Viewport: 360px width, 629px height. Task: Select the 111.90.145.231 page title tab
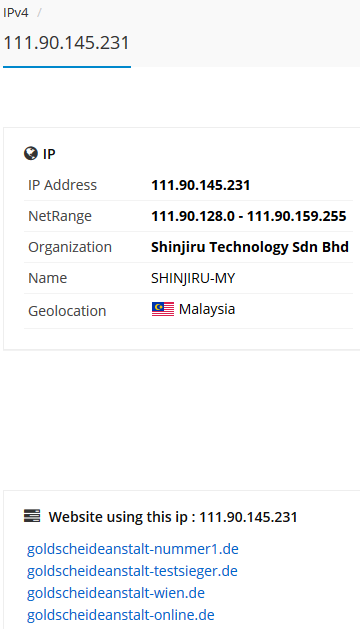[x=67, y=43]
